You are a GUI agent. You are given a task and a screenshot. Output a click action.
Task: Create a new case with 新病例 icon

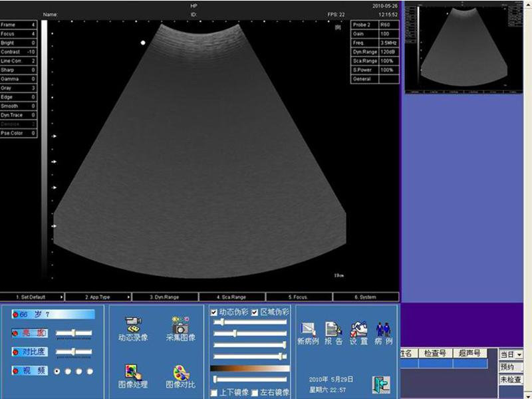(308, 329)
